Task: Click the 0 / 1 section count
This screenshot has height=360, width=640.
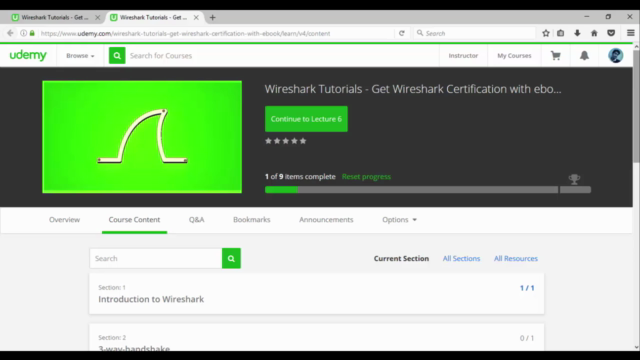Action: [527, 338]
